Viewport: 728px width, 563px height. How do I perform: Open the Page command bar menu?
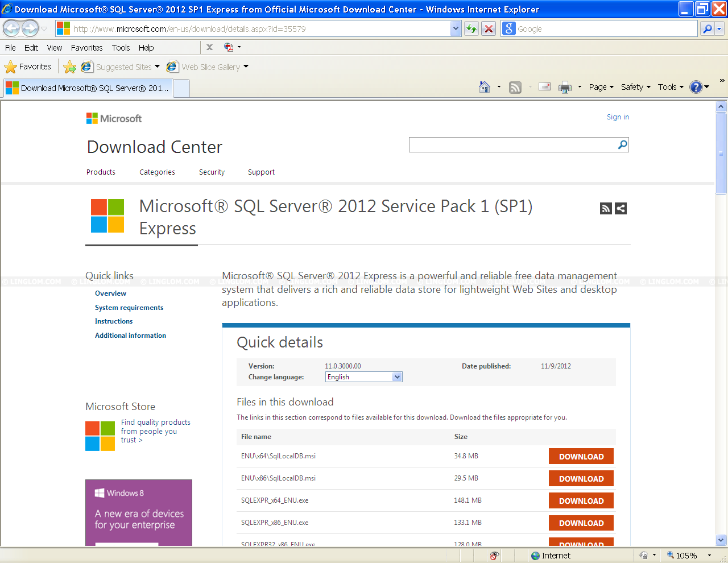click(x=601, y=87)
